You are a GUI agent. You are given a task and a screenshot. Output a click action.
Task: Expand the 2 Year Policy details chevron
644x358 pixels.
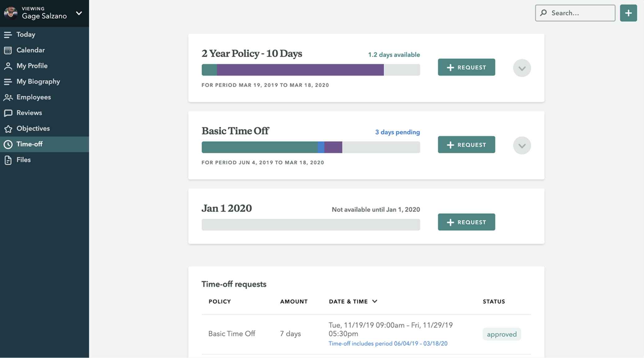pos(522,68)
